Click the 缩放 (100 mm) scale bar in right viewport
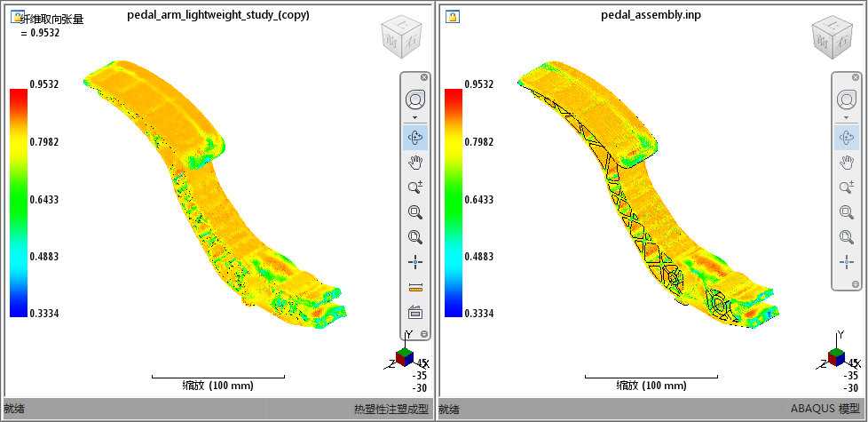868x422 pixels. pos(651,382)
